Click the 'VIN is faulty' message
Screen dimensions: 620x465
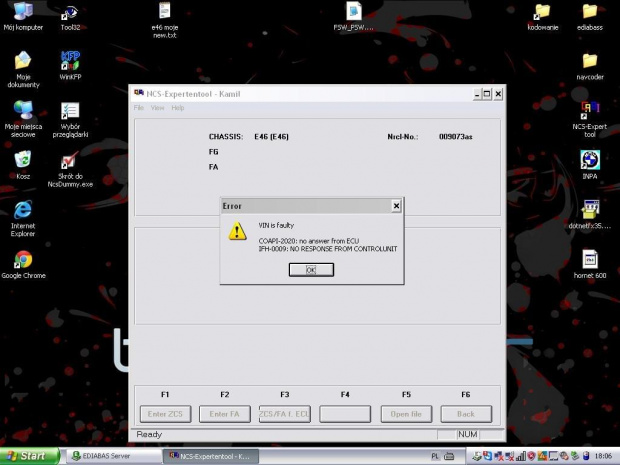tap(276, 225)
